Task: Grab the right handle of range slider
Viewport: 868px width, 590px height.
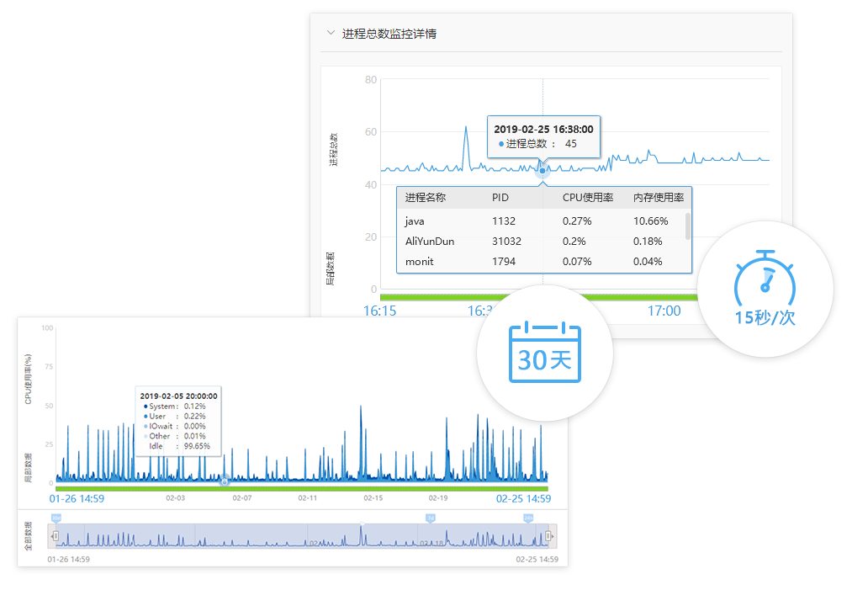Action: (548, 535)
